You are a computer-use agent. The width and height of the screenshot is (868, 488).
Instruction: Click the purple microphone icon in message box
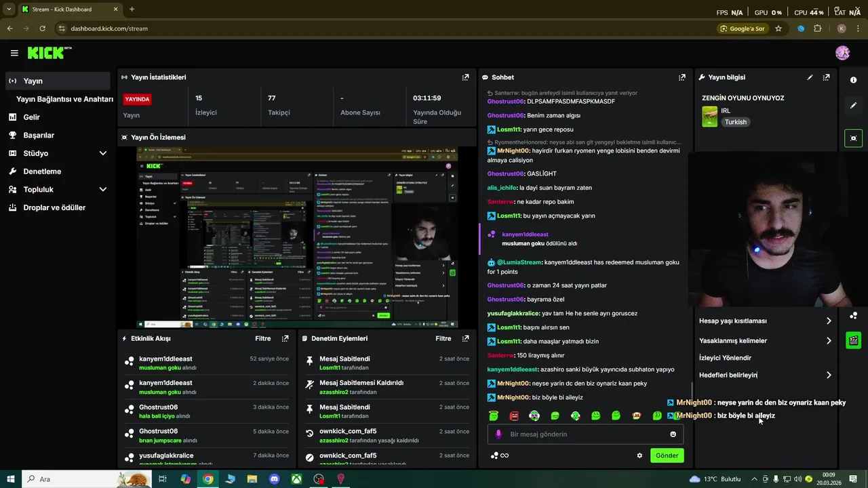pyautogui.click(x=498, y=434)
